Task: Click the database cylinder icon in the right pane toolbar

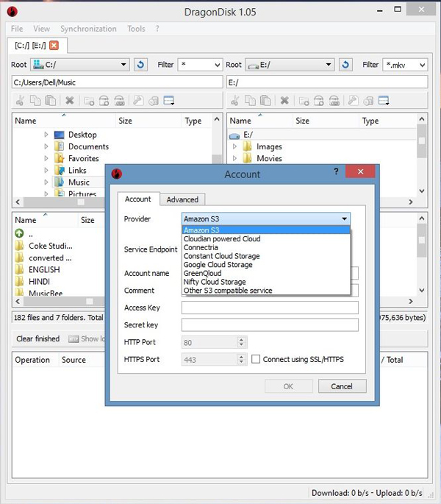Action: coord(368,101)
